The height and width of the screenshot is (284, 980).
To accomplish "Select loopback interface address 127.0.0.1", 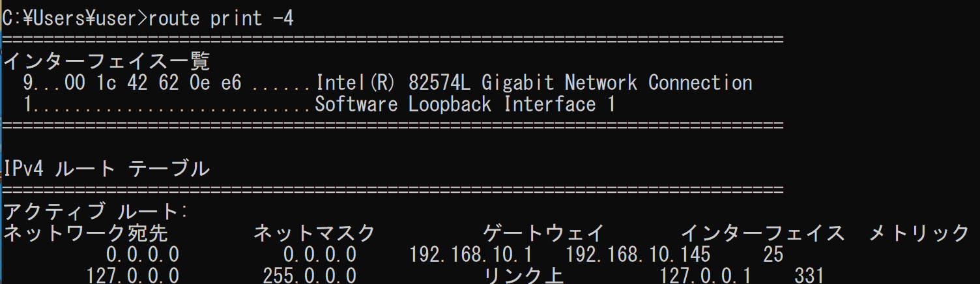I will [x=705, y=276].
